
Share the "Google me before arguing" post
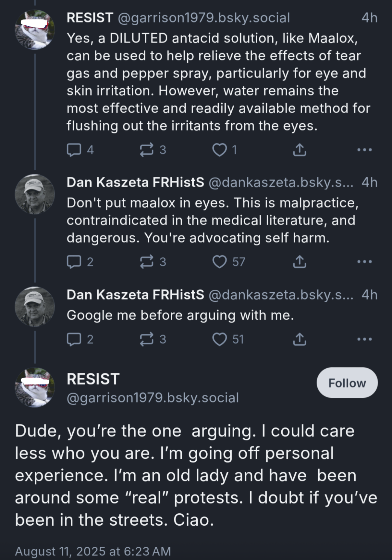300,339
